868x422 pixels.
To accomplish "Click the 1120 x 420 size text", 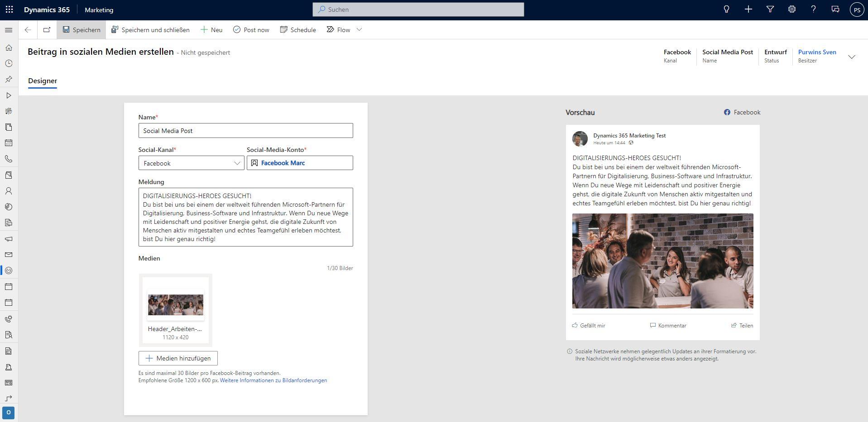I will pos(176,337).
